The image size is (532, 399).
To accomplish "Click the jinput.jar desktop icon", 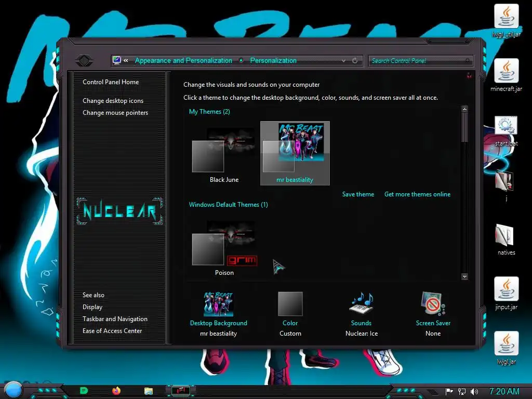I will click(506, 294).
